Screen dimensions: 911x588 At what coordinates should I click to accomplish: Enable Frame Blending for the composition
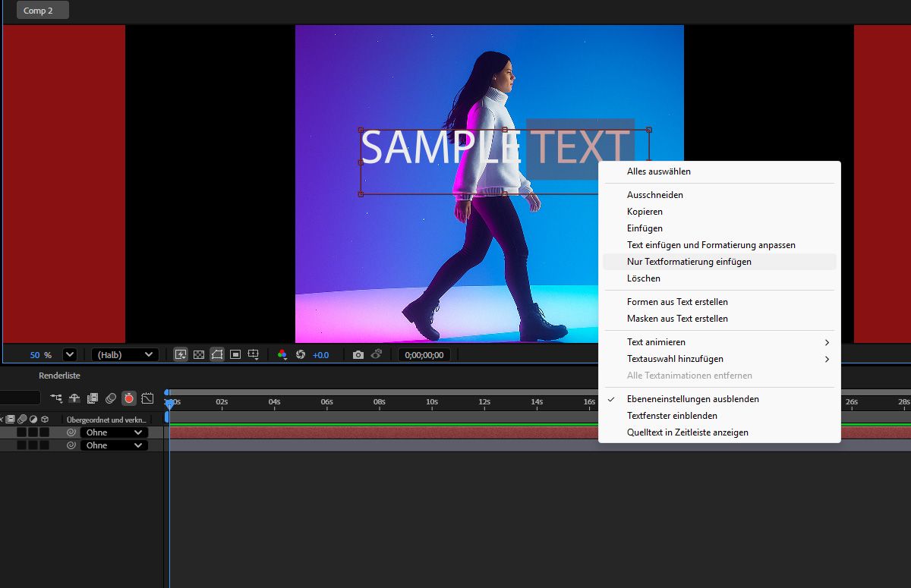pyautogui.click(x=93, y=398)
